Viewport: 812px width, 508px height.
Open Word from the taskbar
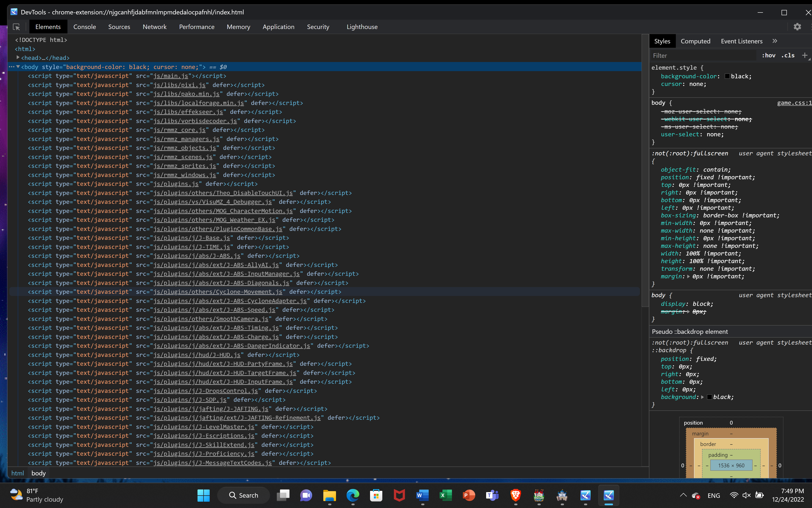coord(422,495)
